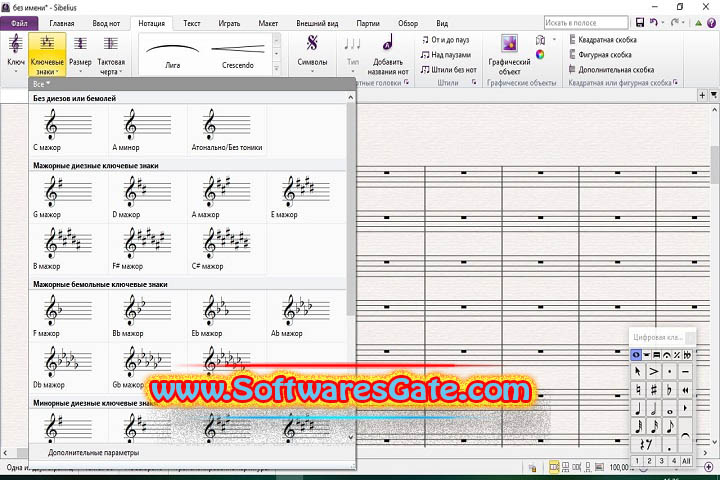
Task: Toggle the accent mark on keypad
Action: [x=654, y=371]
